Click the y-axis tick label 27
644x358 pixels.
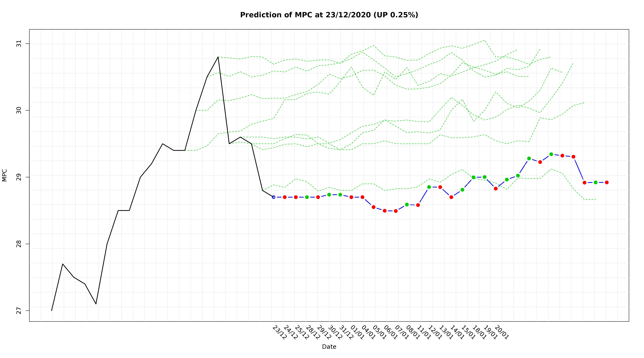[x=19, y=311]
